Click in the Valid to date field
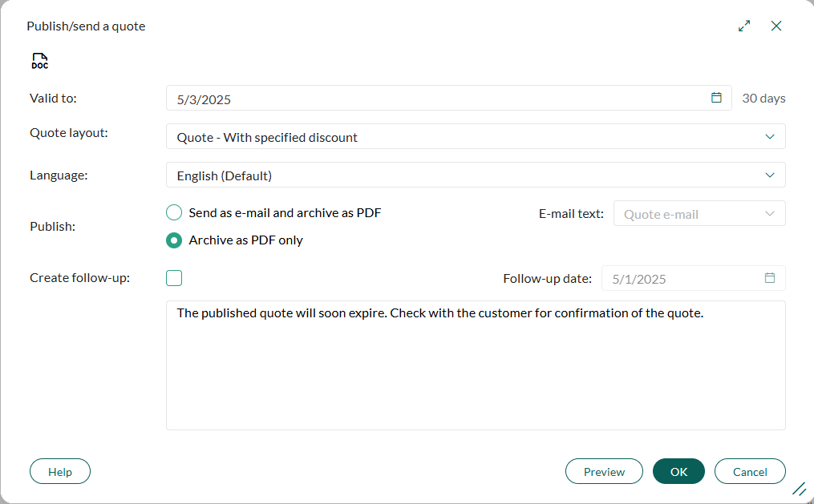Image resolution: width=814 pixels, height=504 pixels. 449,98
